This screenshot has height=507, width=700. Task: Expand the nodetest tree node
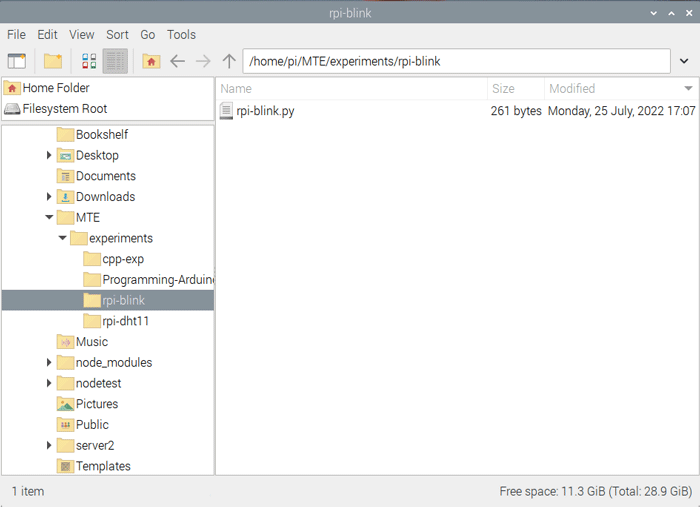click(x=49, y=383)
